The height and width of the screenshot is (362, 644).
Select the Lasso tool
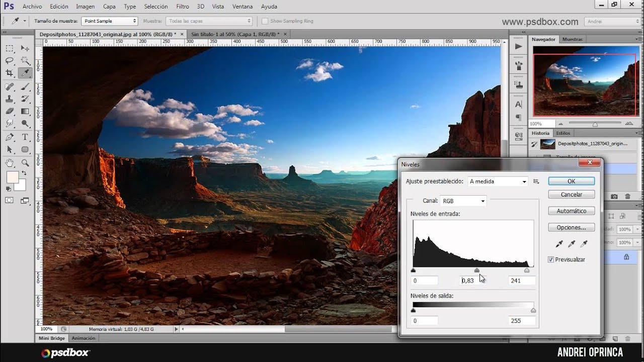(10, 61)
